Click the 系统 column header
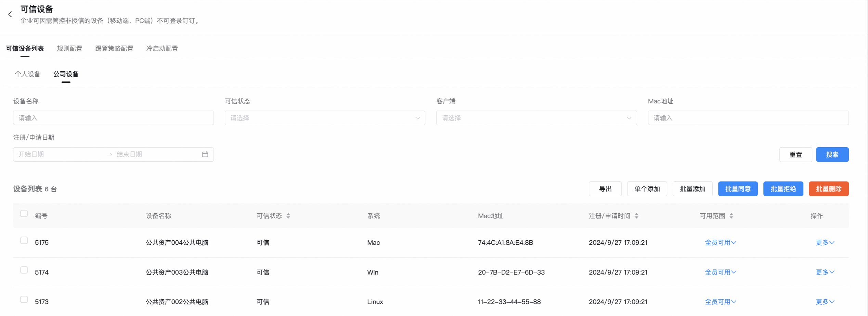Viewport: 868px width, 316px height. 374,216
